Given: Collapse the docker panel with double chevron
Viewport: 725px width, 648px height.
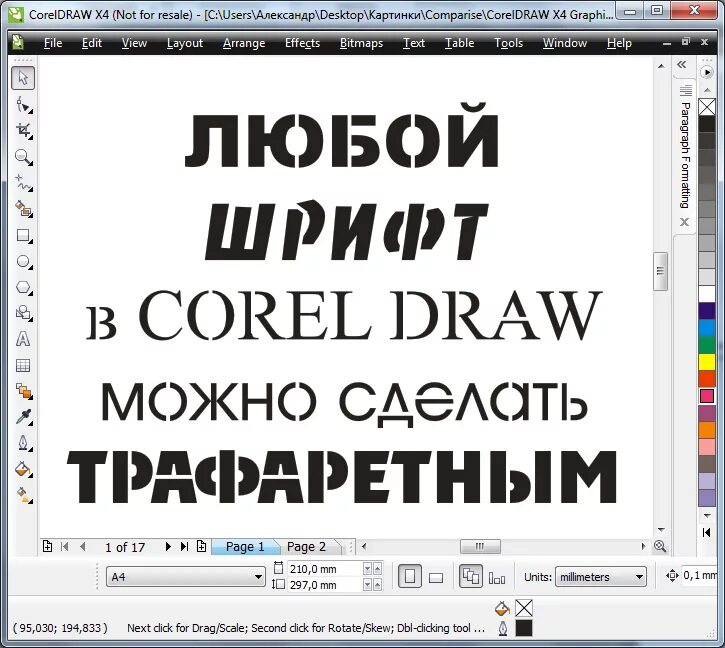Looking at the screenshot, I should [682, 64].
